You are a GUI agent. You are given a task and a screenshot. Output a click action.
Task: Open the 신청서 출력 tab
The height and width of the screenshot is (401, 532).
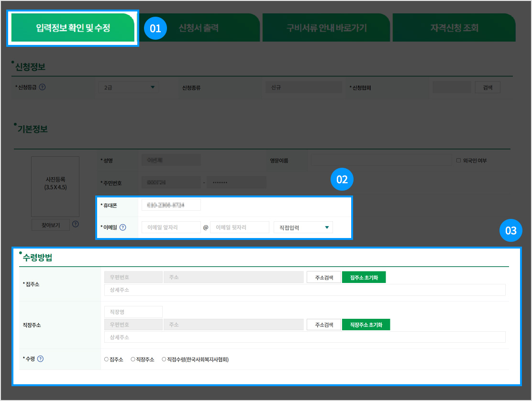pos(199,28)
